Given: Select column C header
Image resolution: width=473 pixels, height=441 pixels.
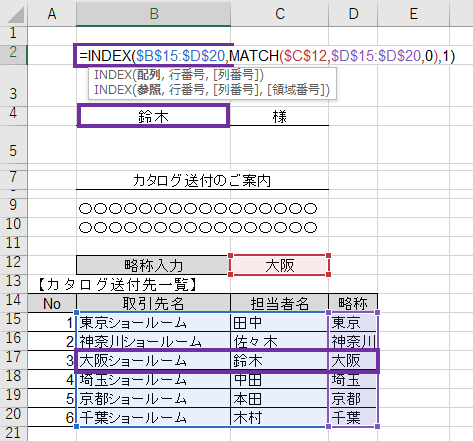Looking at the screenshot, I should (280, 14).
